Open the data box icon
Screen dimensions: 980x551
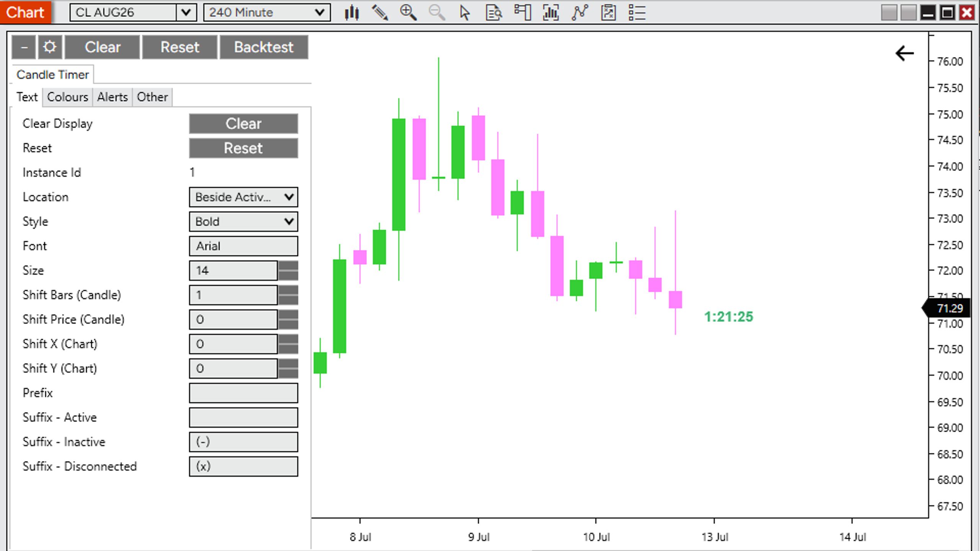pyautogui.click(x=494, y=13)
